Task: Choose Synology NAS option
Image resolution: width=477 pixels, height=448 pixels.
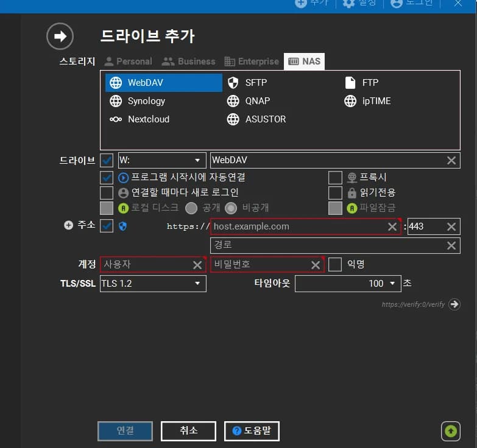Action: tap(137, 101)
